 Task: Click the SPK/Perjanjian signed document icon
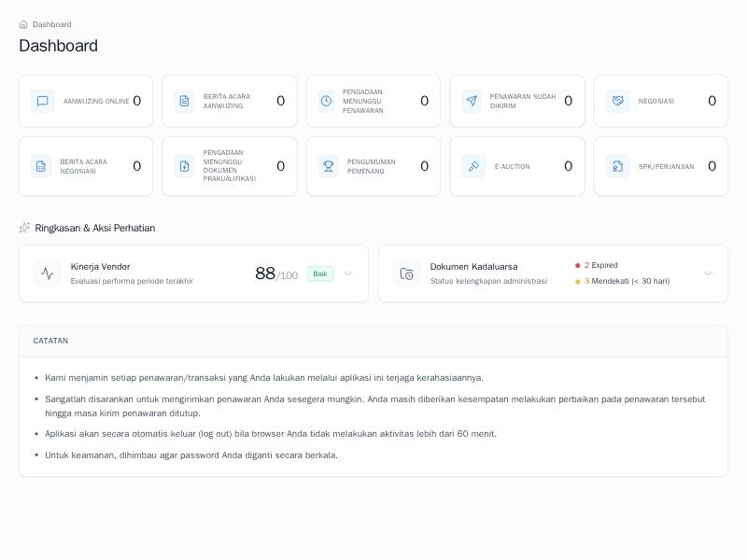click(x=617, y=166)
